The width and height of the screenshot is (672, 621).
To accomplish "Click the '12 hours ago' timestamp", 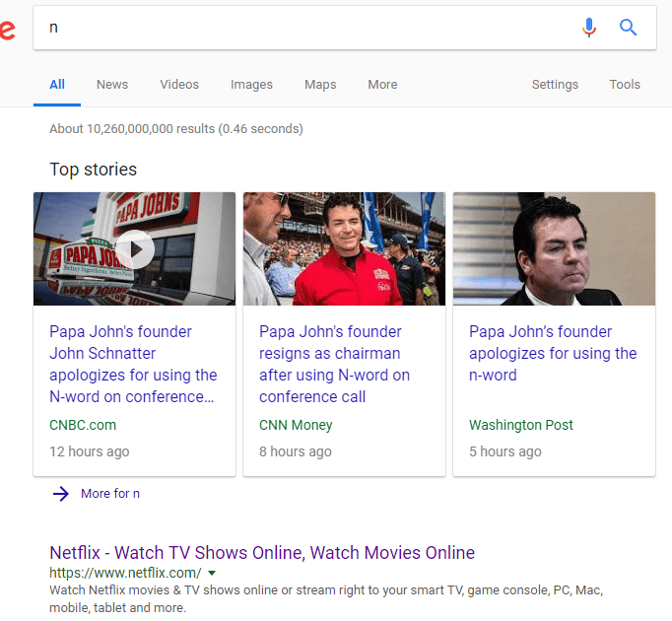I will click(x=89, y=451).
